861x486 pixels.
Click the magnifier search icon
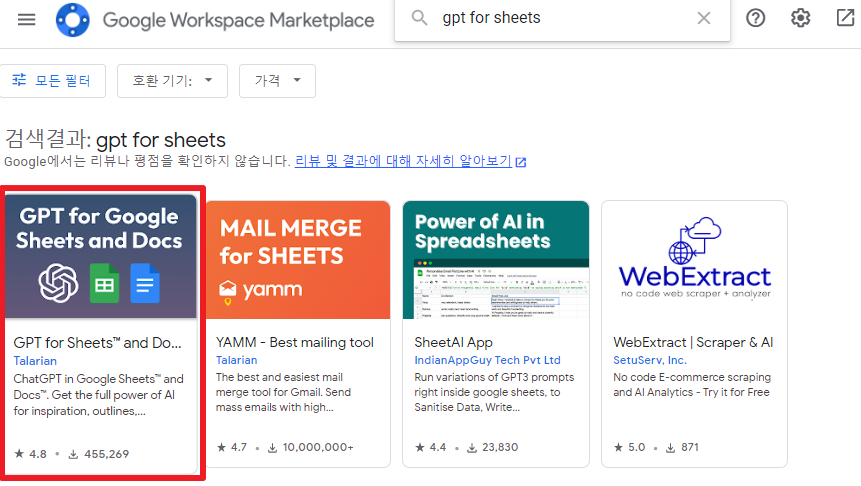coord(420,18)
